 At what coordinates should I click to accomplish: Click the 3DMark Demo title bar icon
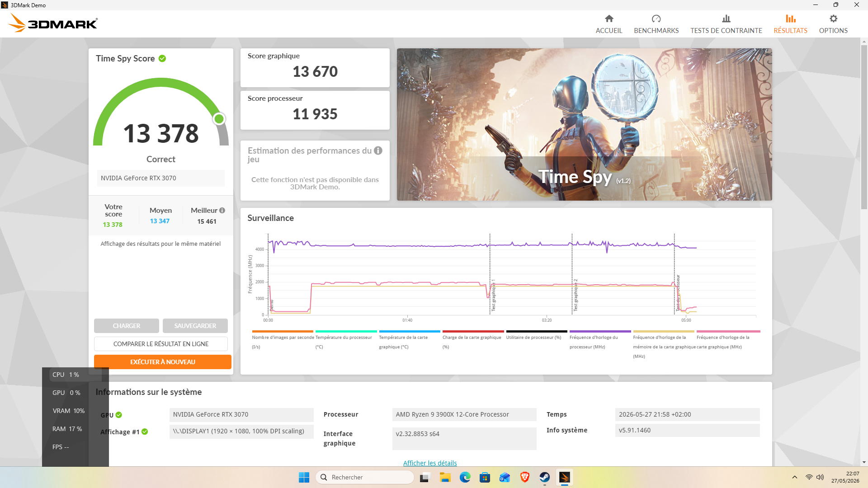(x=5, y=5)
